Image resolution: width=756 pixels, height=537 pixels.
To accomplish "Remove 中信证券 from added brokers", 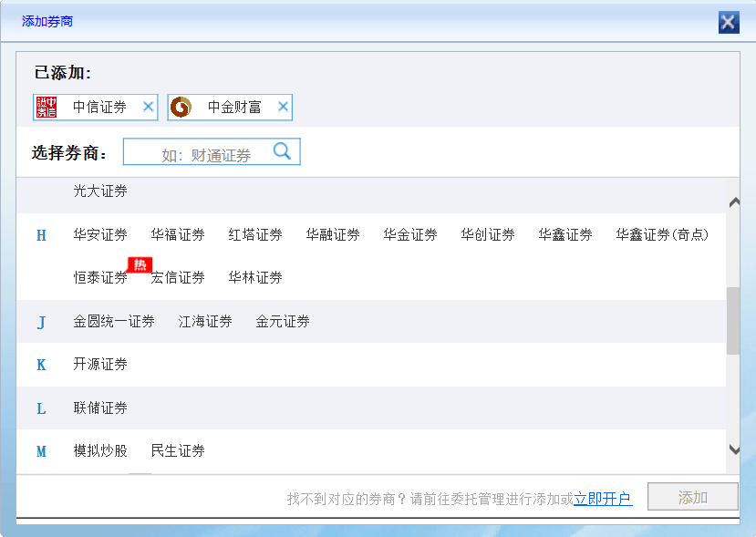I will tap(149, 107).
